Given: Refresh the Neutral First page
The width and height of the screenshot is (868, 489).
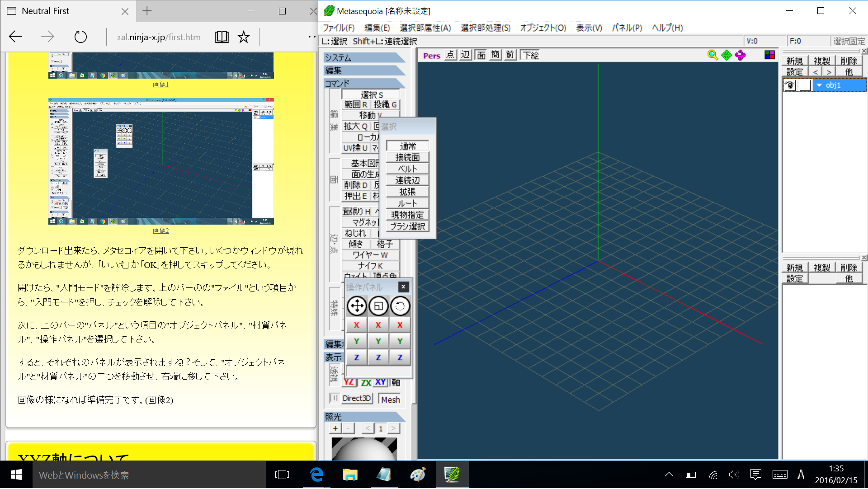Looking at the screenshot, I should click(80, 37).
